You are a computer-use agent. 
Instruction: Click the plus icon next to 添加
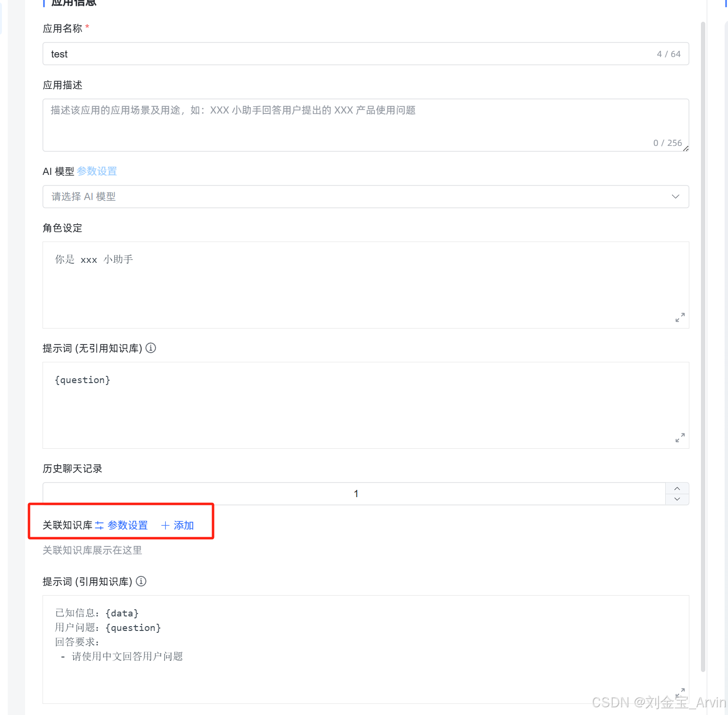click(165, 526)
